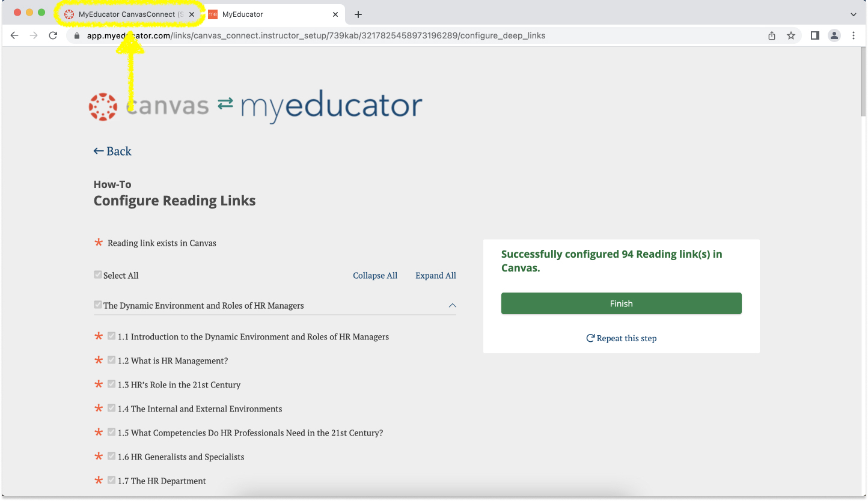Image resolution: width=868 pixels, height=501 pixels.
Task: Open the profile avatar icon
Action: (x=834, y=35)
